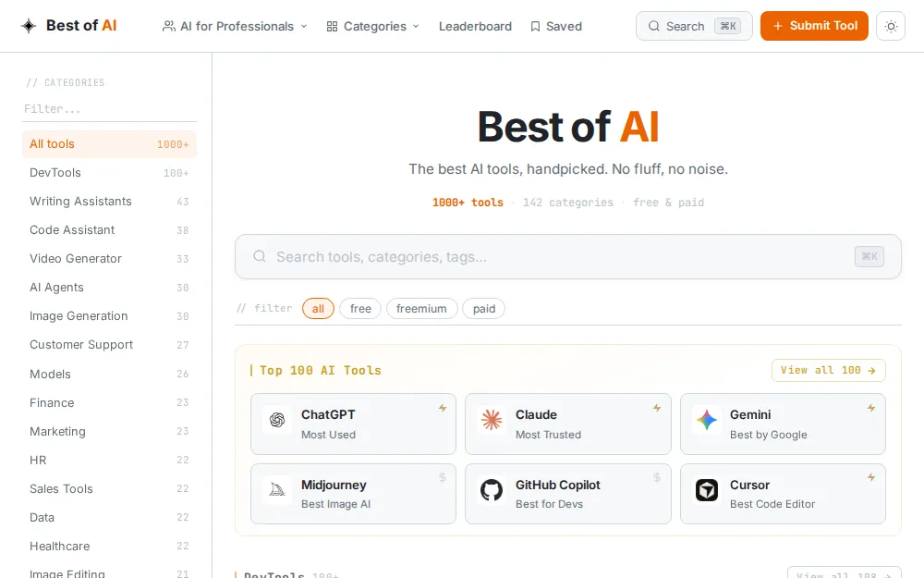Click the dollar sign icon on Midjourney card
Viewport: 924px width, 578px height.
coord(443,477)
